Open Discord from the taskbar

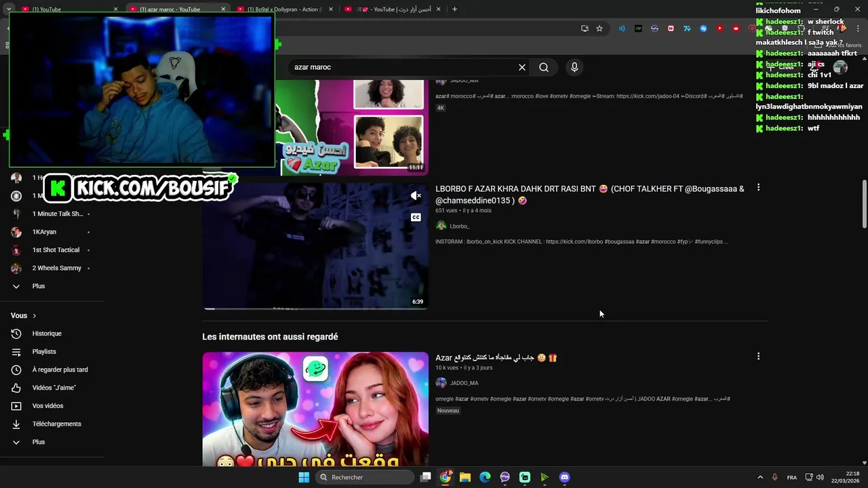point(565,477)
